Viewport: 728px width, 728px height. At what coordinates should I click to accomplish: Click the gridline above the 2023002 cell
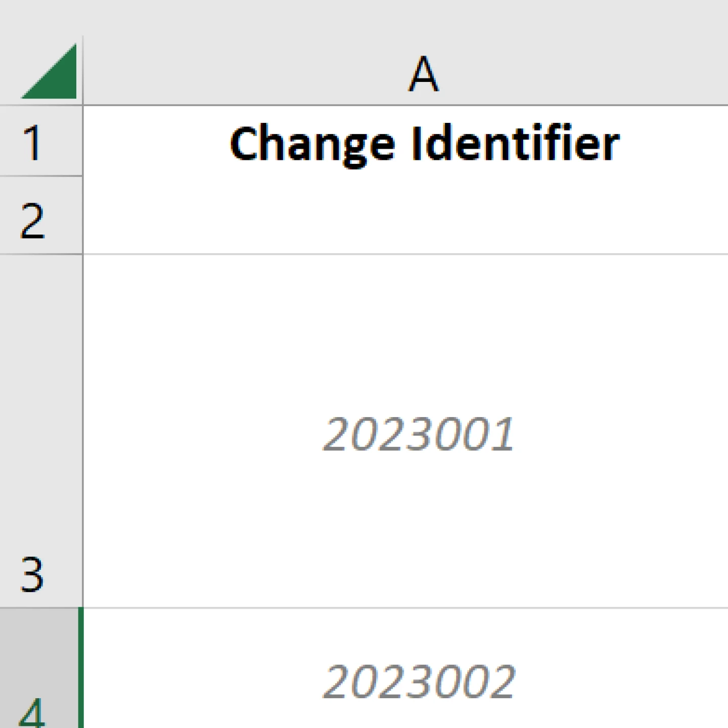(404, 608)
